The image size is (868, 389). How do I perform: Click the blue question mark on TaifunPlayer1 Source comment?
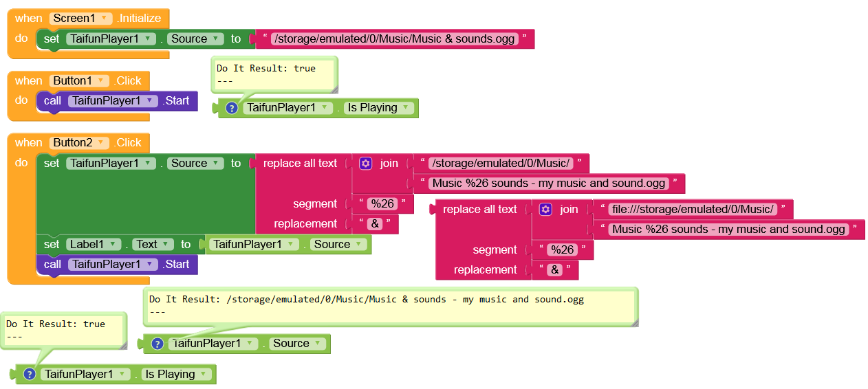tap(157, 344)
